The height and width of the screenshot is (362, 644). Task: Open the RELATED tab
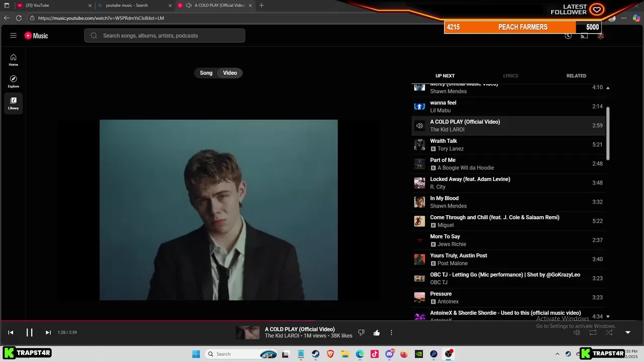(576, 76)
